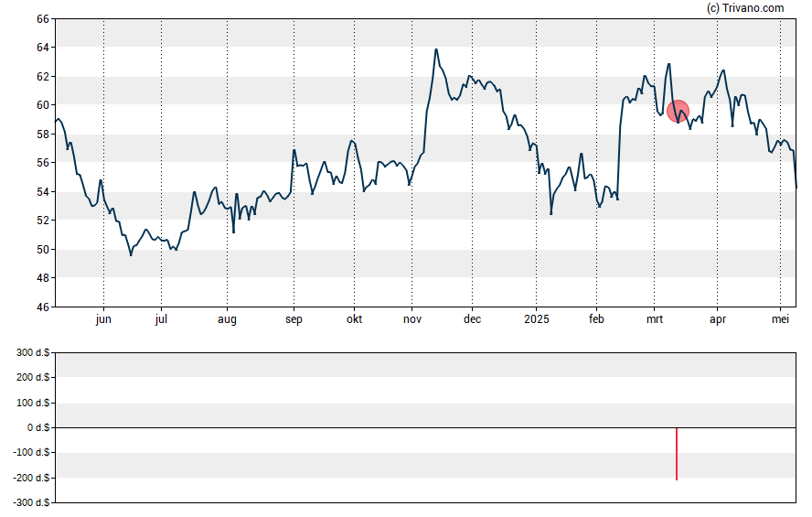Image resolution: width=812 pixels, height=517 pixels.
Task: Select the 'jul' month label
Action: point(161,319)
